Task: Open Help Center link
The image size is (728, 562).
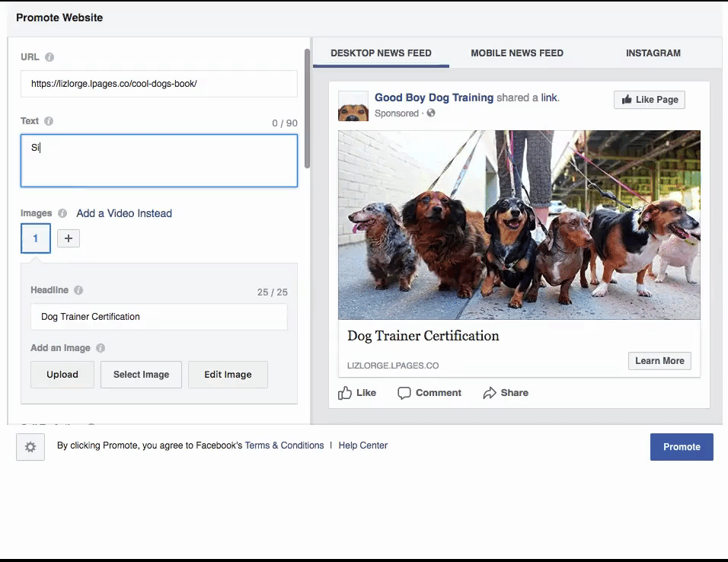Action: 362,445
